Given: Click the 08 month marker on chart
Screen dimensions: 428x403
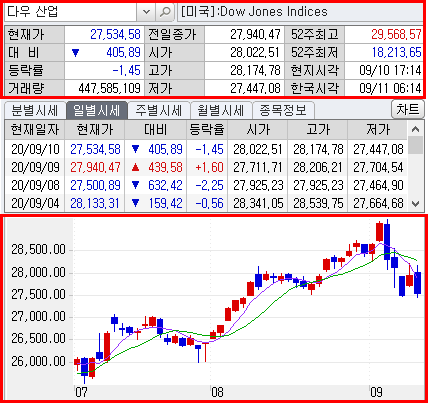Looking at the screenshot, I should click(217, 392).
